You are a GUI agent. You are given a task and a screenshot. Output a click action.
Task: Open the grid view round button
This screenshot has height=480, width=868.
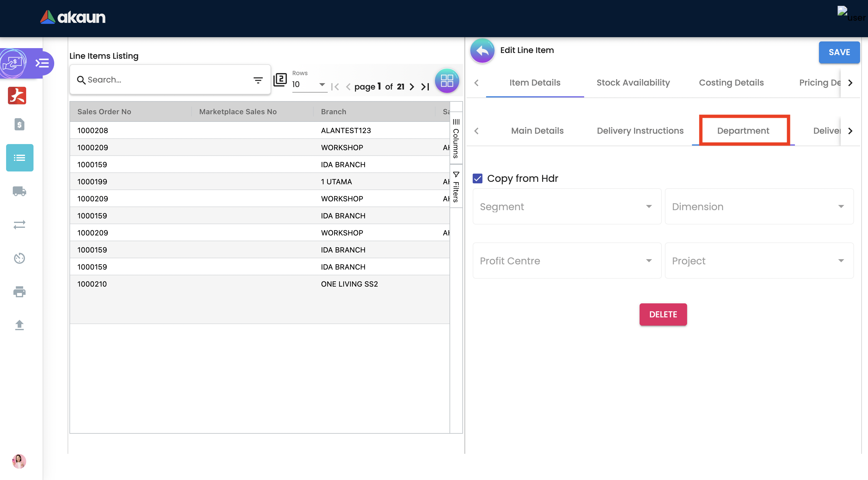(x=447, y=81)
